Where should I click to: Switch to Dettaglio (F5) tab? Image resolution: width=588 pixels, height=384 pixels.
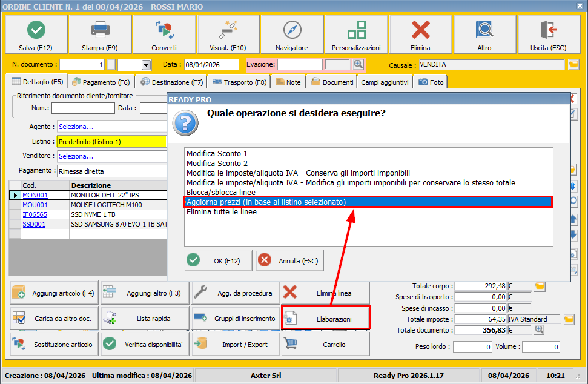[x=38, y=82]
